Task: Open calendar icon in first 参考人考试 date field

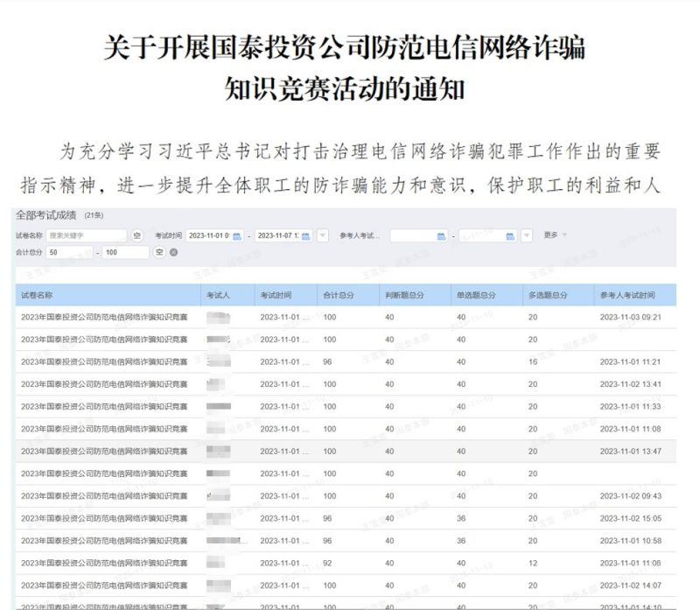Action: pos(441,235)
